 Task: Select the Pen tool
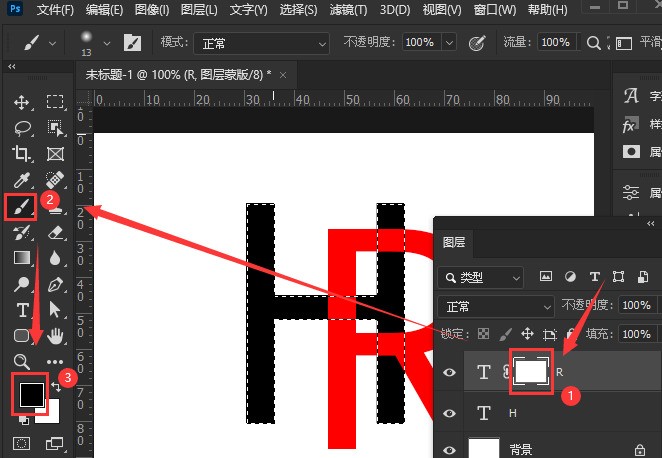point(55,285)
